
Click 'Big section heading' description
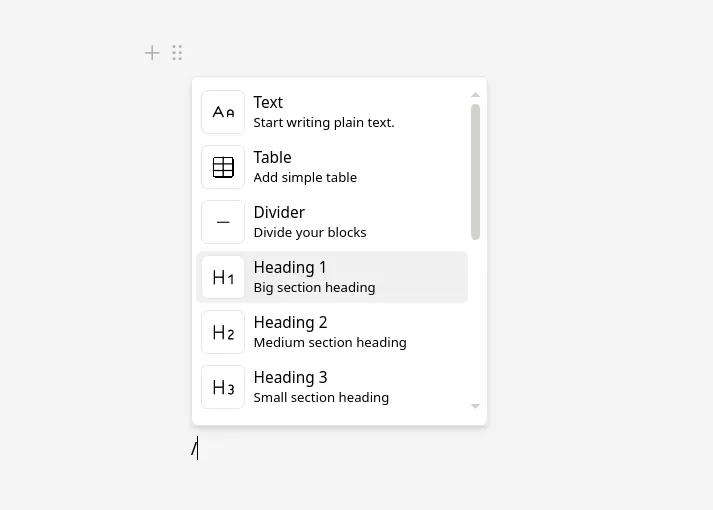[314, 288]
